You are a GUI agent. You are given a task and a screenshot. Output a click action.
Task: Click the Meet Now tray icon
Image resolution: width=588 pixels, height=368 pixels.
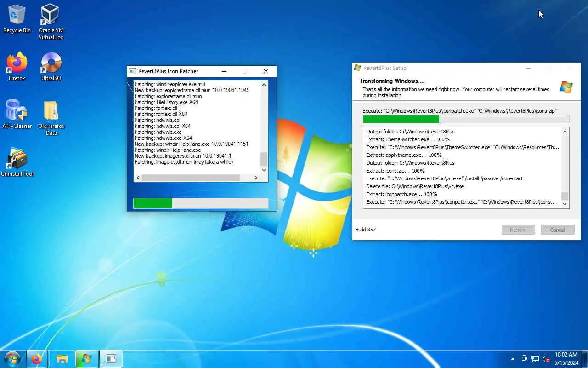(x=524, y=359)
